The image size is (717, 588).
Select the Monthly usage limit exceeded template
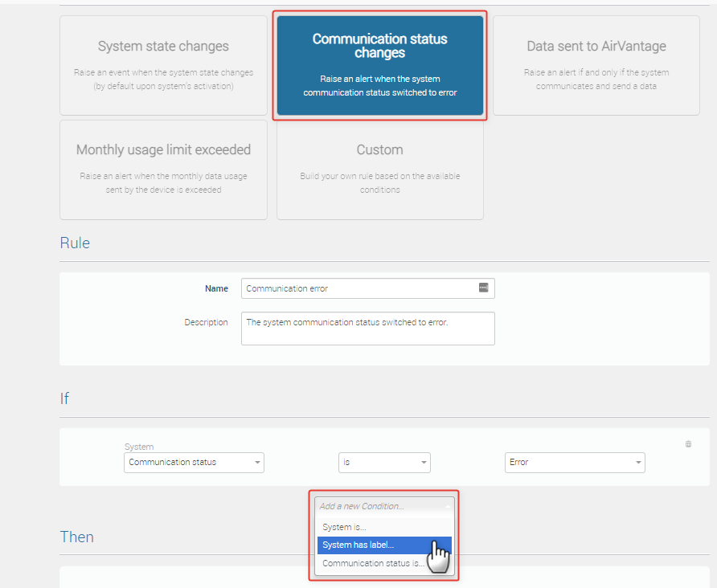click(x=163, y=169)
